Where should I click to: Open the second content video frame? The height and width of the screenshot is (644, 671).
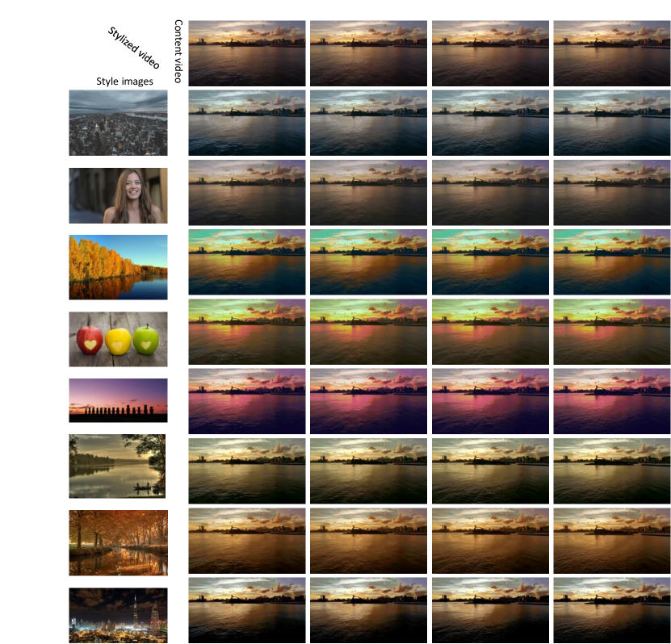click(x=368, y=53)
